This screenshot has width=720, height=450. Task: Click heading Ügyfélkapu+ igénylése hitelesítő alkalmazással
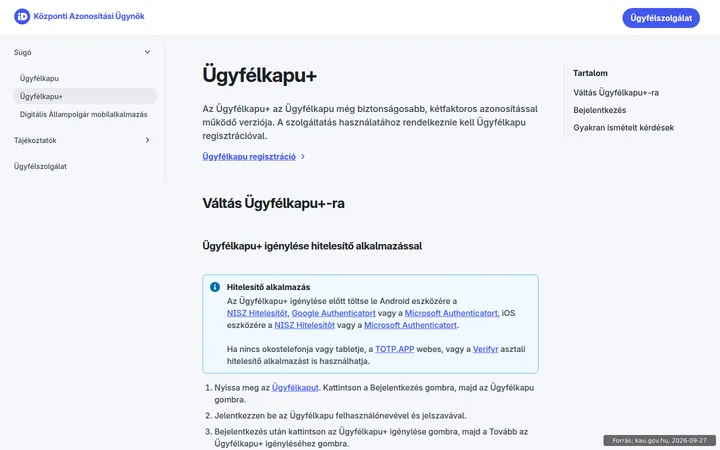coord(312,246)
